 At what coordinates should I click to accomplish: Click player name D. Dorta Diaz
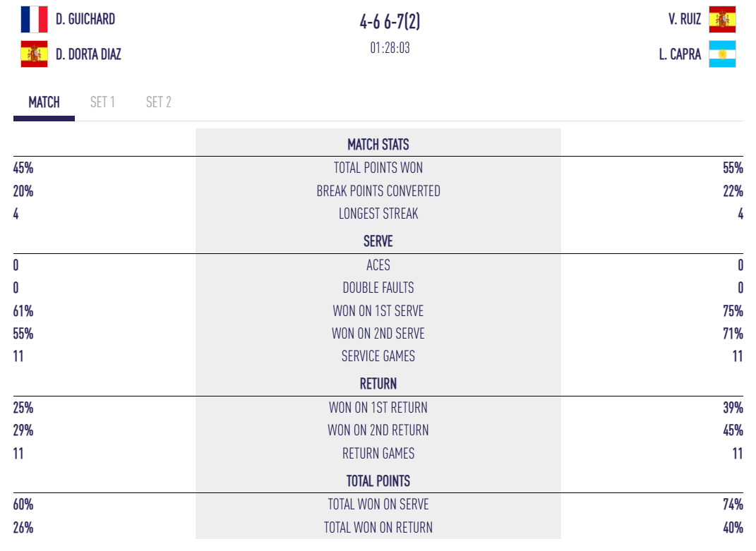88,54
